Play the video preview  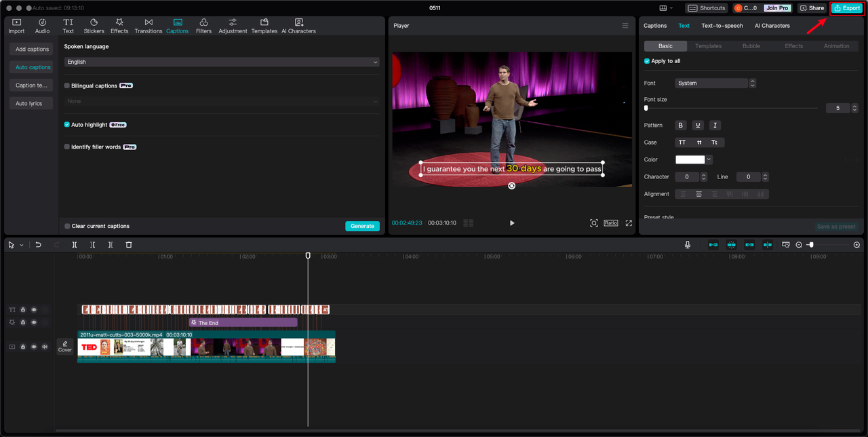[x=512, y=223]
